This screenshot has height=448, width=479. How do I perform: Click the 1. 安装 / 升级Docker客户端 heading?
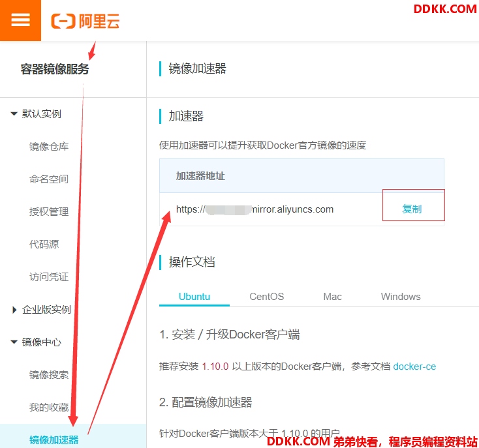pyautogui.click(x=230, y=335)
